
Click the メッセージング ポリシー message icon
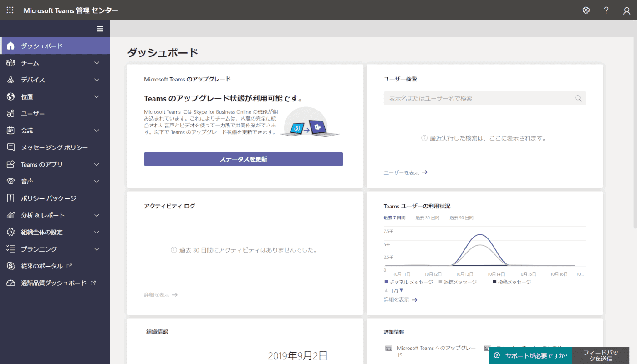coord(11,147)
